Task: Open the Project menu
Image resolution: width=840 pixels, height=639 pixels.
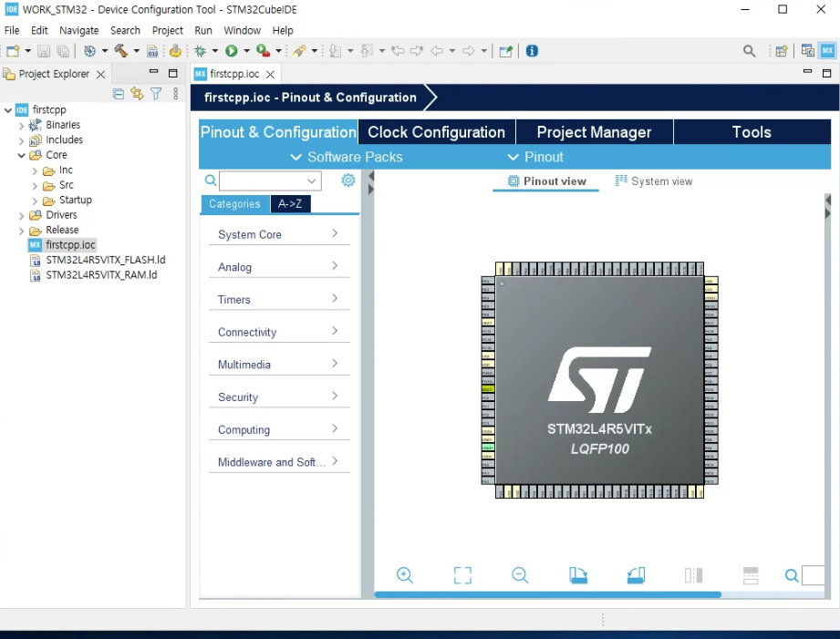Action: [167, 30]
